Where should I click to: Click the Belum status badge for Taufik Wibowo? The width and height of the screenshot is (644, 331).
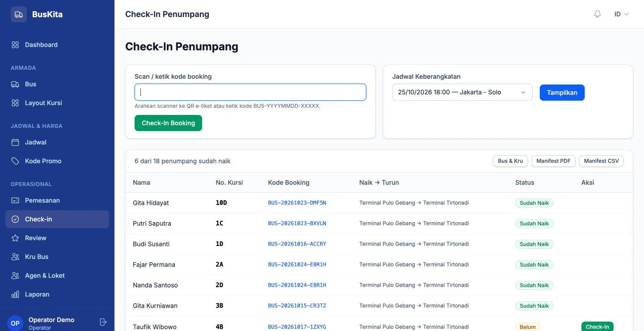tap(528, 327)
